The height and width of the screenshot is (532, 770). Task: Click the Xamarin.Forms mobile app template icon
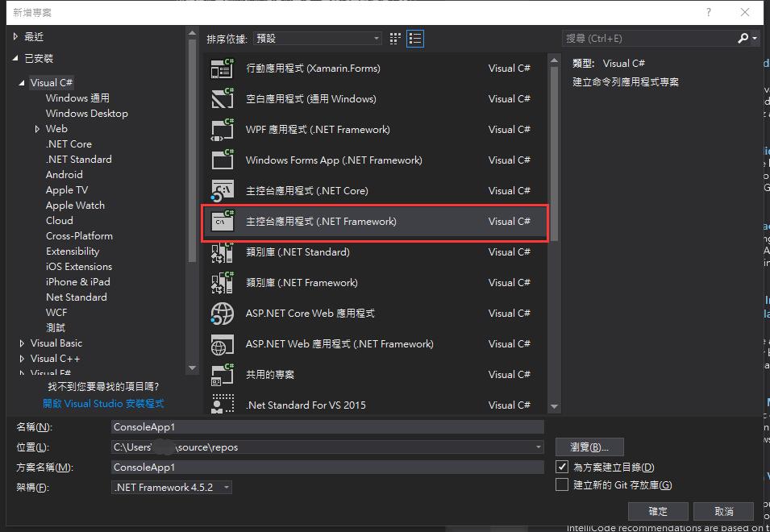point(223,69)
